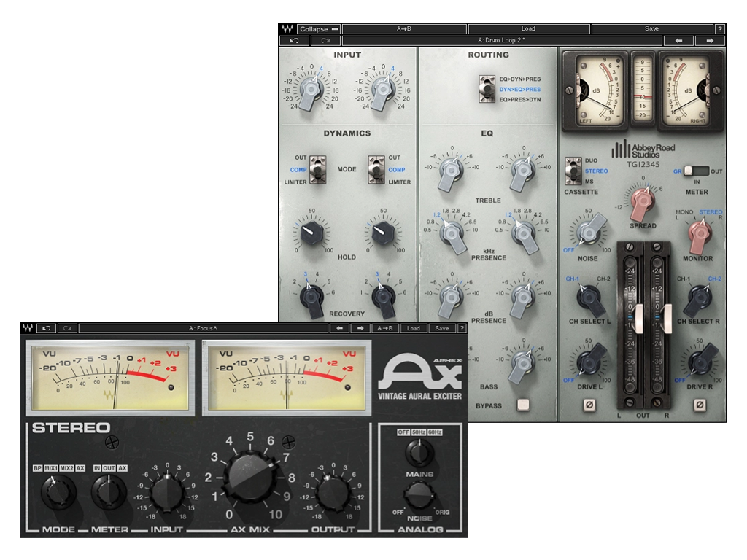Click the left output fader handle
Viewport: 747px width, 560px height.
636,319
